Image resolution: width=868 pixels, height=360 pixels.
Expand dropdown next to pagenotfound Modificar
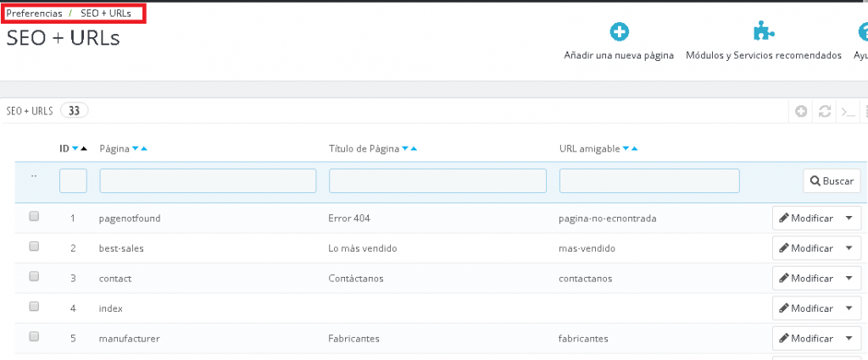849,218
